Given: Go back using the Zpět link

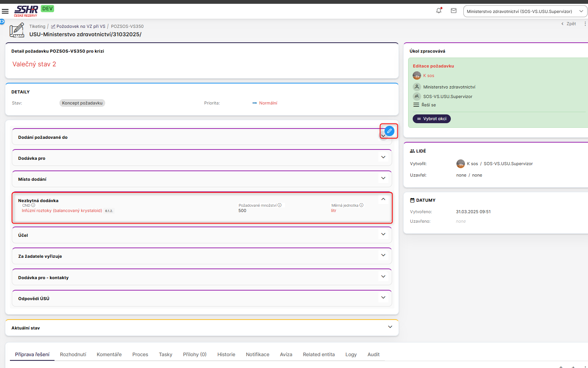Looking at the screenshot, I should [569, 24].
